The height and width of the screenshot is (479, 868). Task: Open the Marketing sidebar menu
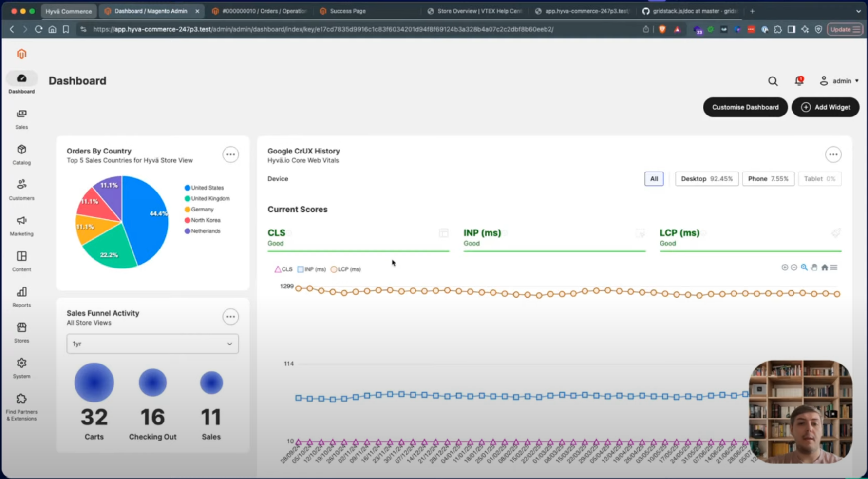pos(21,226)
